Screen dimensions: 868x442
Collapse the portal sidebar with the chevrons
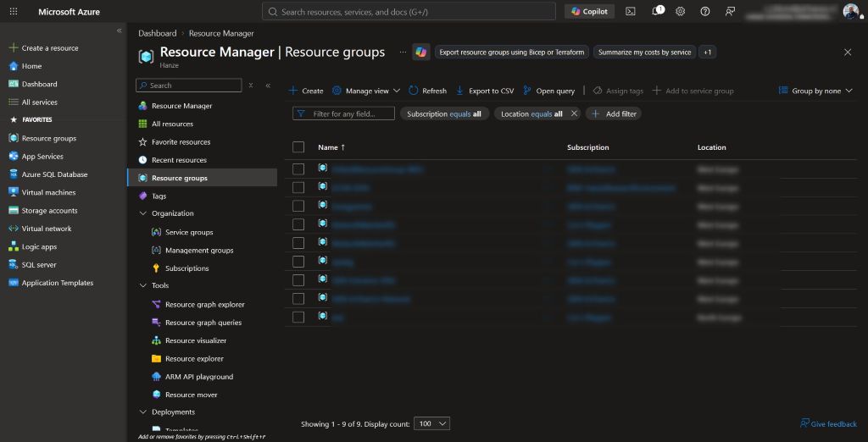tap(119, 30)
